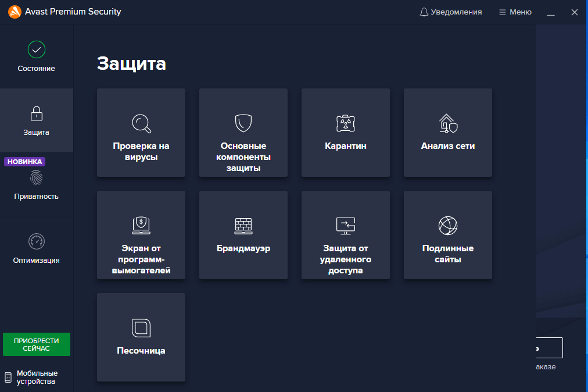Switch to the Оптимизация gauge tab
Screen dimensions: 588x392
(37, 248)
